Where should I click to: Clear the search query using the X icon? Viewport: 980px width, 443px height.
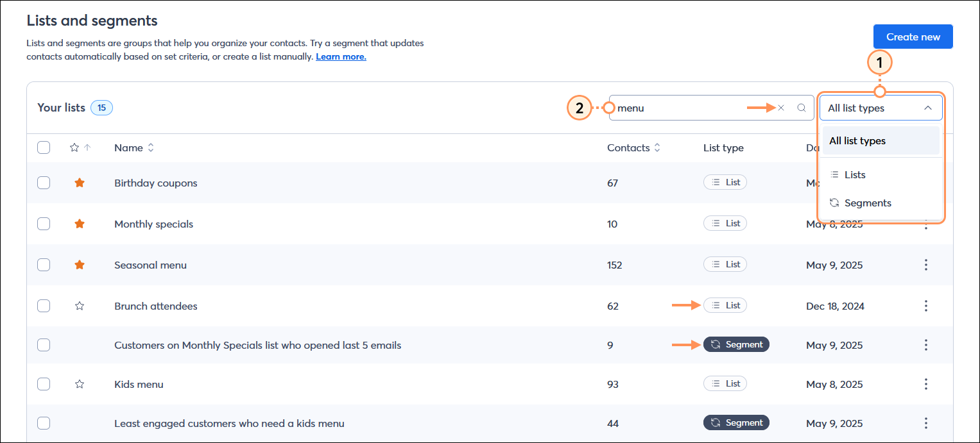pos(781,108)
